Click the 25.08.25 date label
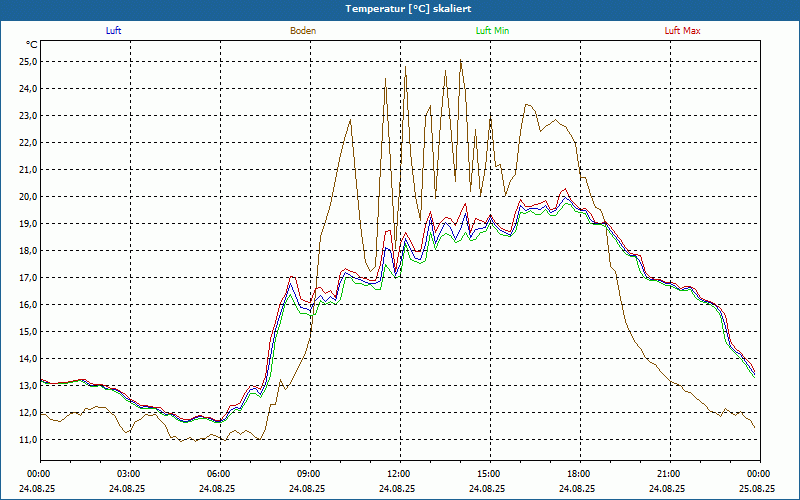This screenshot has height=500, width=800. pos(758,489)
